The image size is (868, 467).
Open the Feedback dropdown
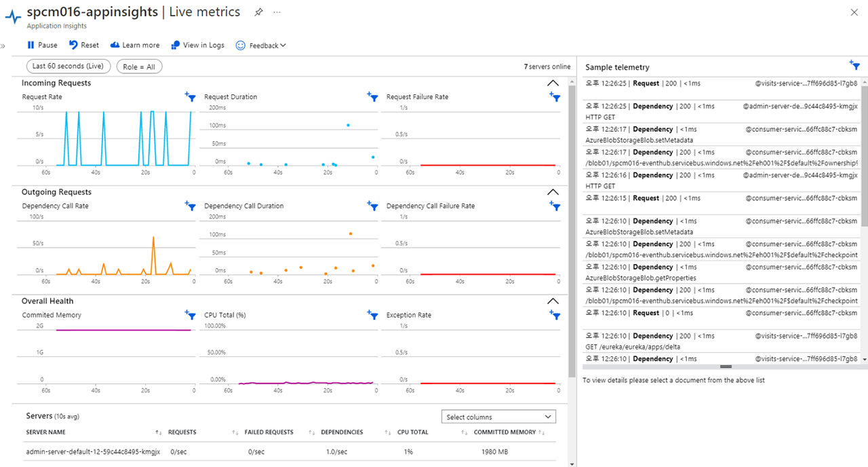click(261, 45)
